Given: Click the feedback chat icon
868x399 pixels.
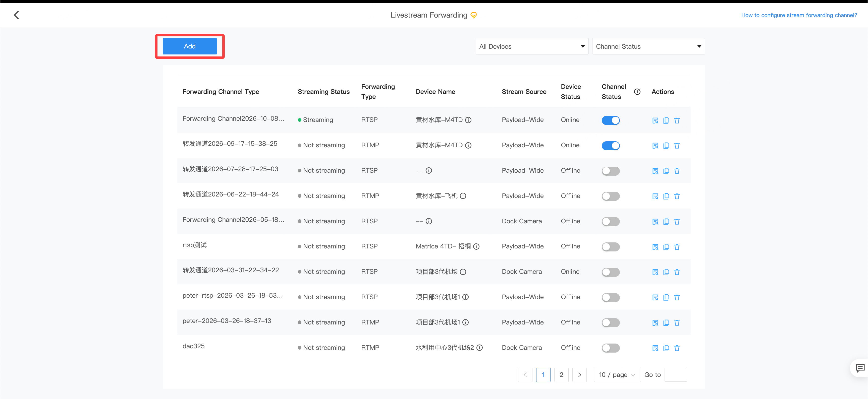Looking at the screenshot, I should click(859, 368).
